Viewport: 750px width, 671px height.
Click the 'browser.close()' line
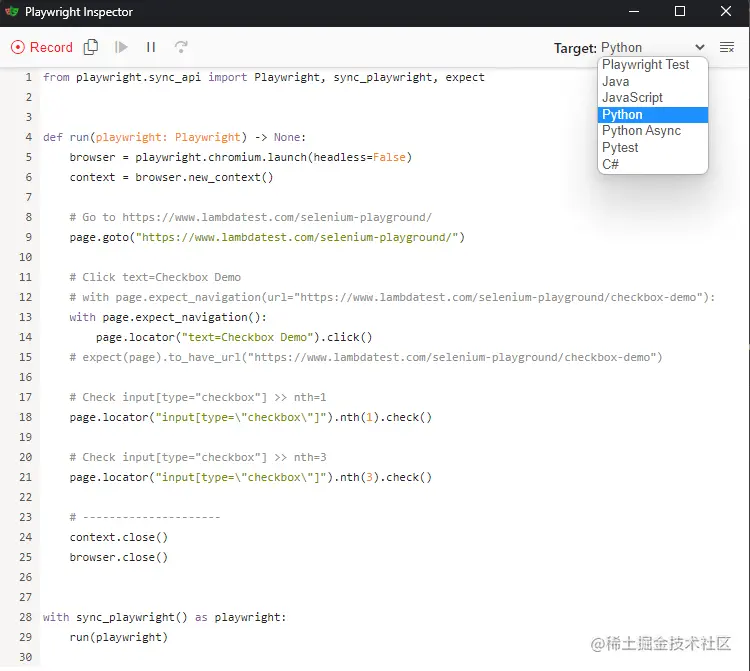119,558
